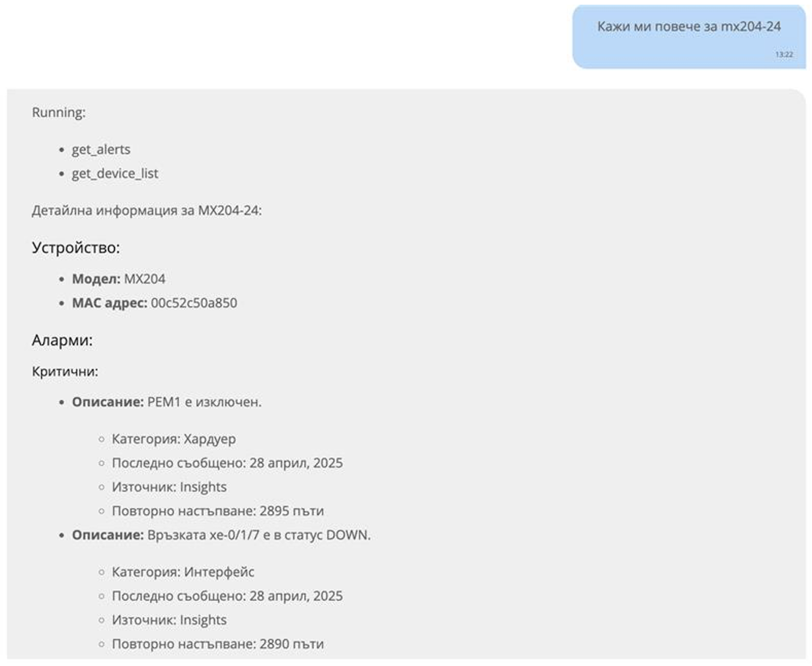Click the get_device_list tool entry
This screenshot has width=812, height=666.
point(115,173)
